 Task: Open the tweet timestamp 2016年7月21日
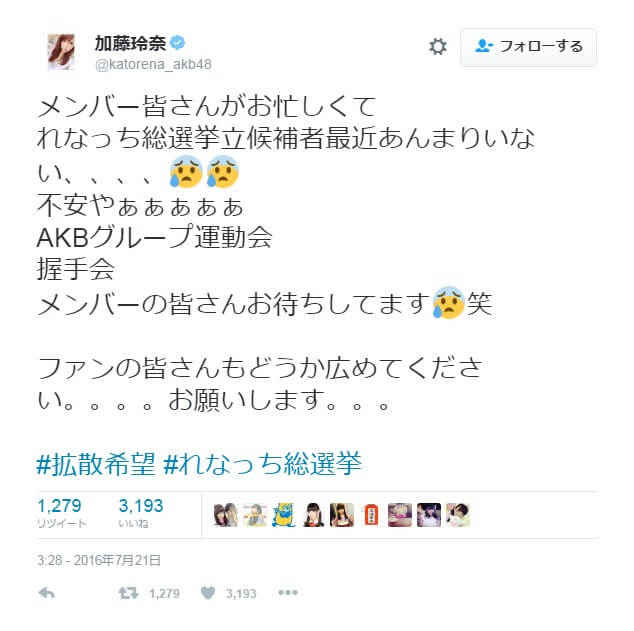[99, 560]
